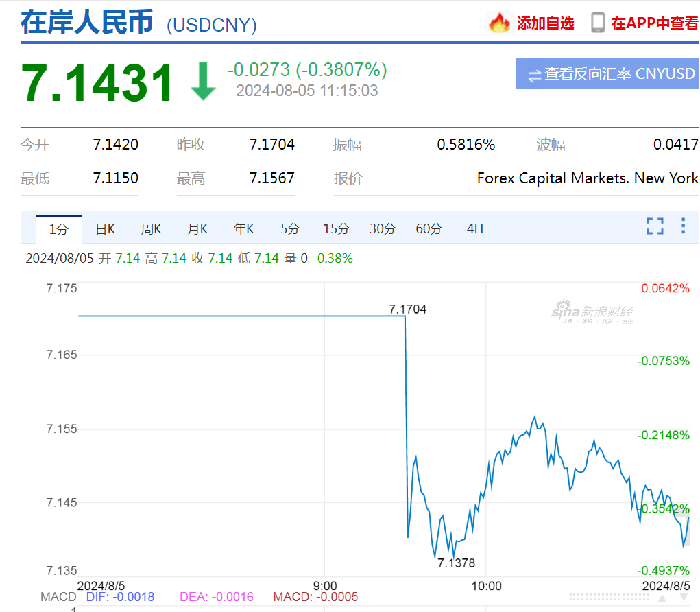The width and height of the screenshot is (700, 612).
Task: Click the 添加自选 link
Action: tap(544, 23)
